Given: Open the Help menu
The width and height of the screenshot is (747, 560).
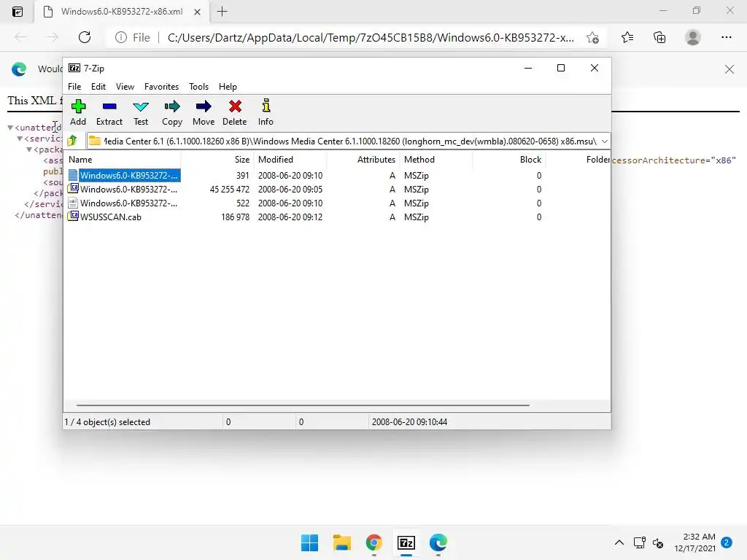Looking at the screenshot, I should click(x=228, y=87).
